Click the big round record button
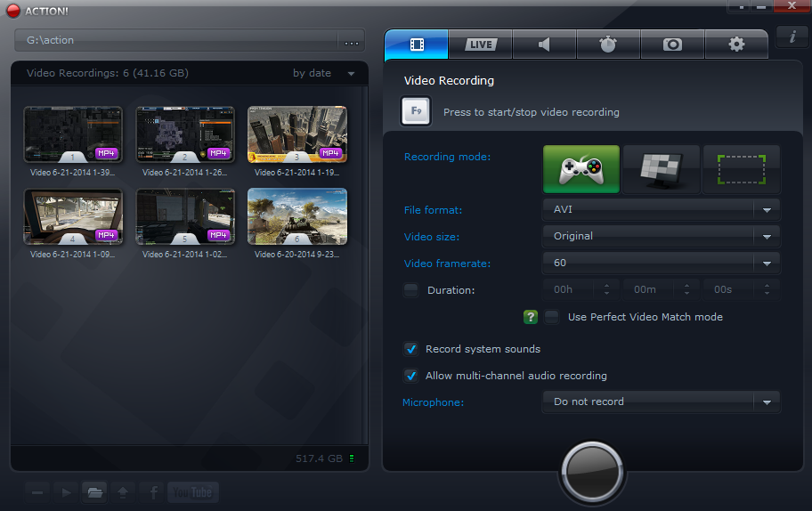The height and width of the screenshot is (511, 812). click(592, 472)
